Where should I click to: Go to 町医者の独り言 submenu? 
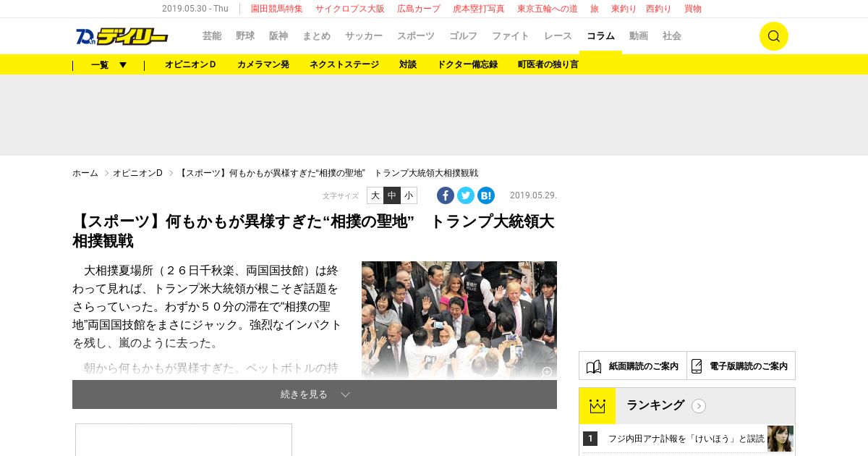[x=548, y=64]
